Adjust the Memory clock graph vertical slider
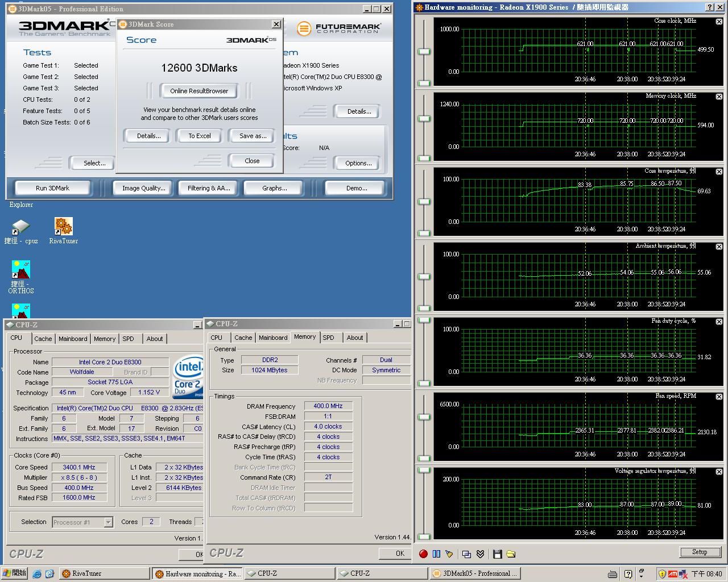Screen dimensions: 728x582 click(x=424, y=118)
